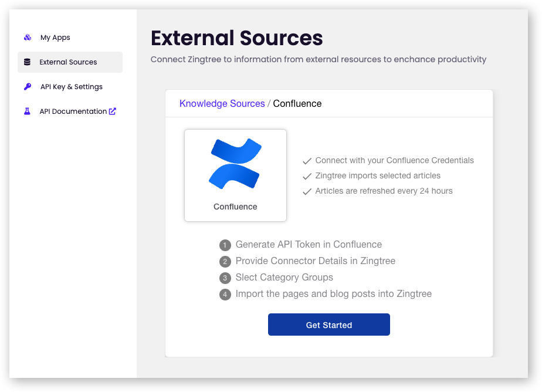Click the My Apps cubes icon
Screen dimensions: 542x392
tap(28, 38)
